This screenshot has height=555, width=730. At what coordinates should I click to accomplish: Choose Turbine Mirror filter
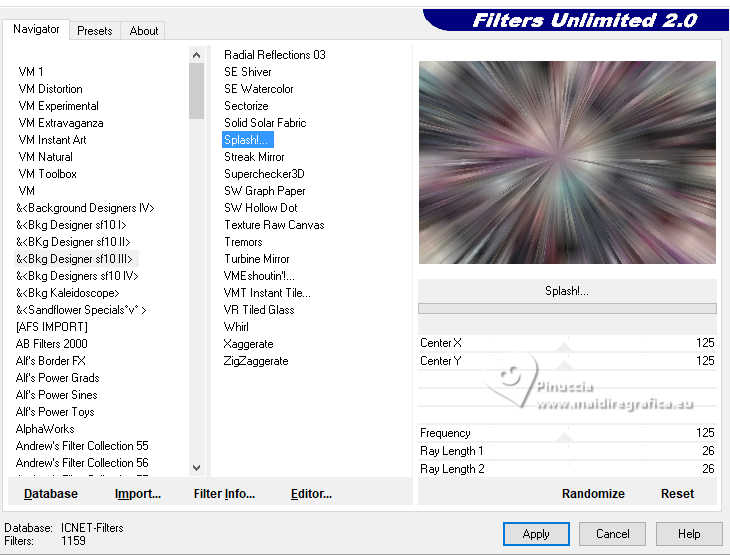[257, 259]
